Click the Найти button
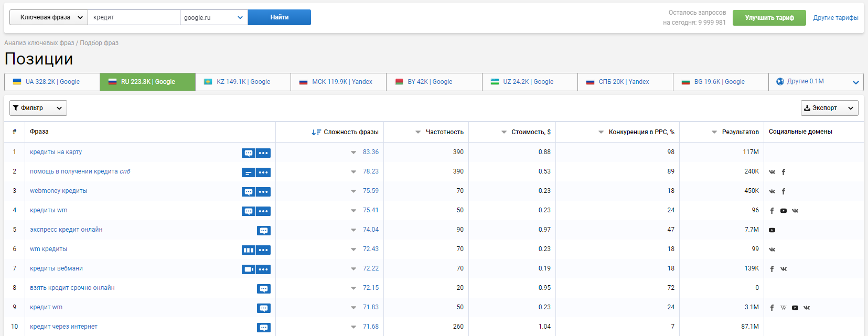 click(x=280, y=17)
